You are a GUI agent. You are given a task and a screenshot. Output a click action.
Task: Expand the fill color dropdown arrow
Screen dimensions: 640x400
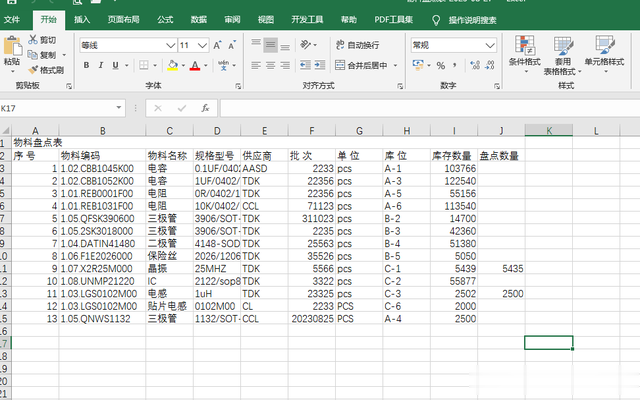pos(183,65)
